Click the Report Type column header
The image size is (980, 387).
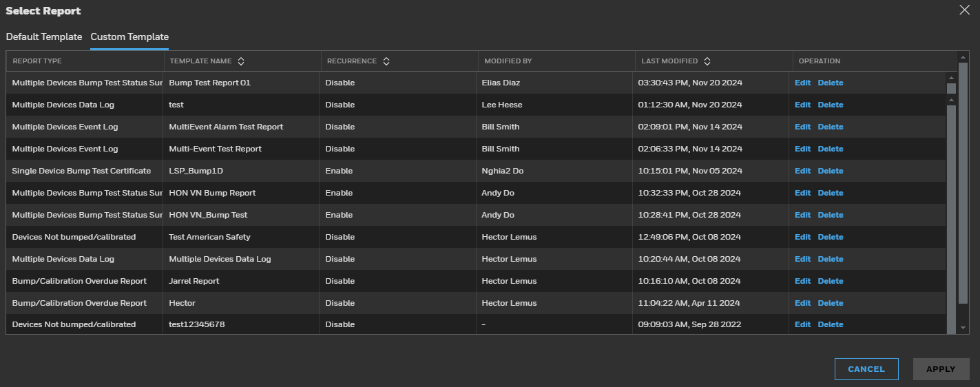point(37,61)
